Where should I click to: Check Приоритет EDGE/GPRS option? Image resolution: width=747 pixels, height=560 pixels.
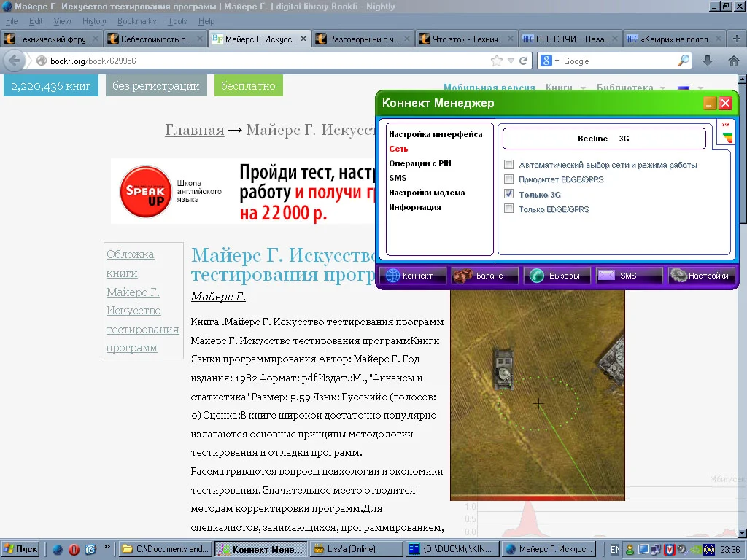509,179
